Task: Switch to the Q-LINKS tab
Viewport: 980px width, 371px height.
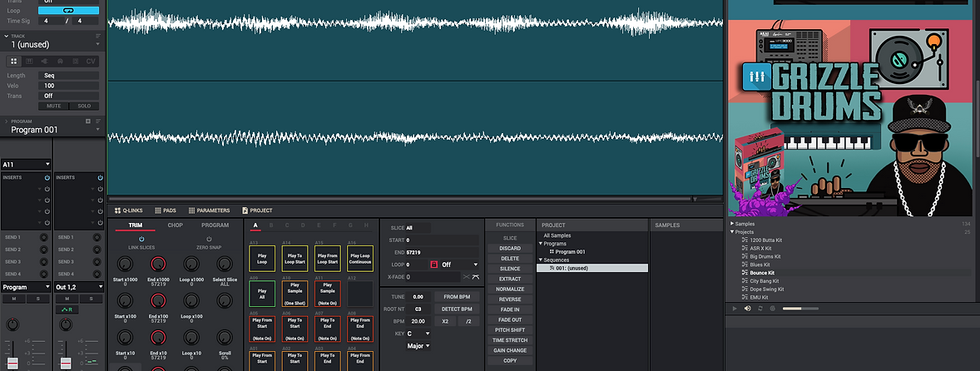Action: 127,210
